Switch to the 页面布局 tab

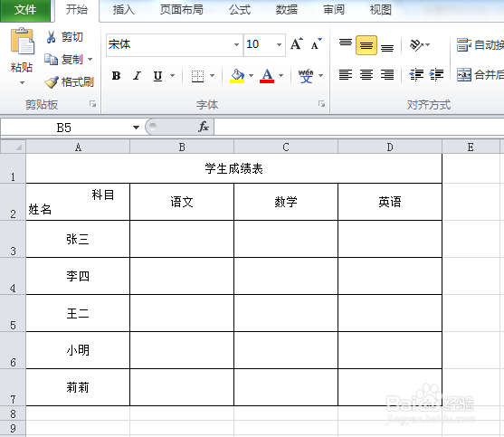point(182,10)
